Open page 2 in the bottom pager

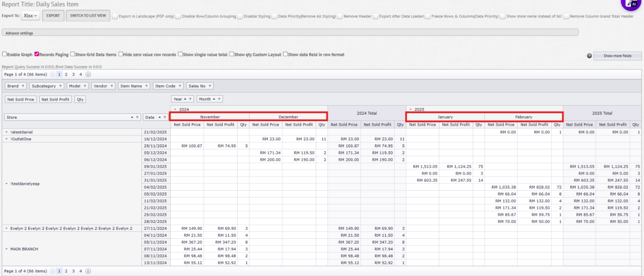click(x=66, y=271)
